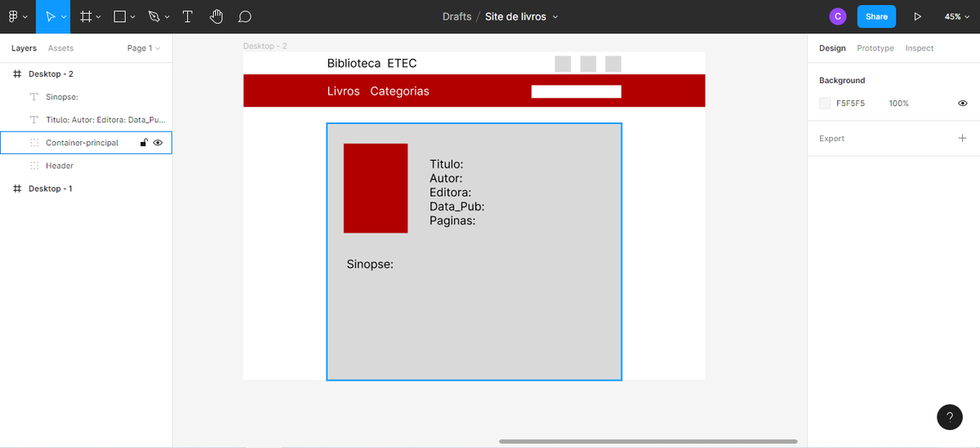Viewport: 980px width, 448px height.
Task: Toggle lock on Container-principal layer
Action: click(144, 143)
